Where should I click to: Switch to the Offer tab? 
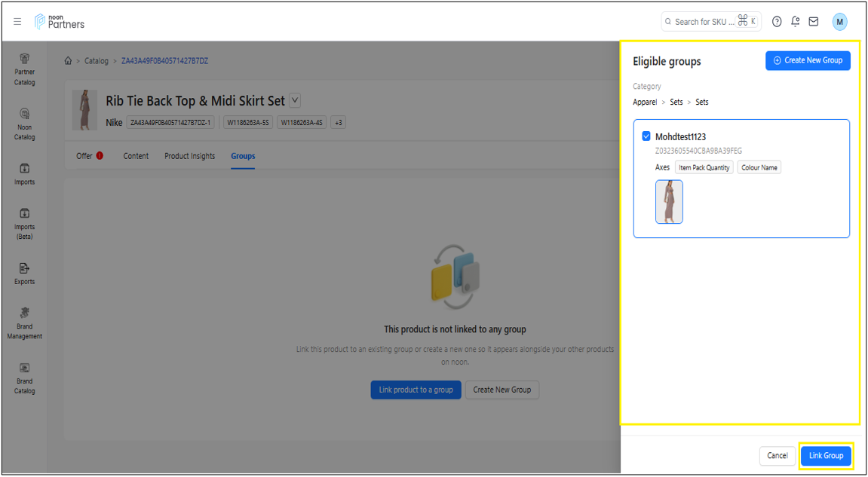84,156
